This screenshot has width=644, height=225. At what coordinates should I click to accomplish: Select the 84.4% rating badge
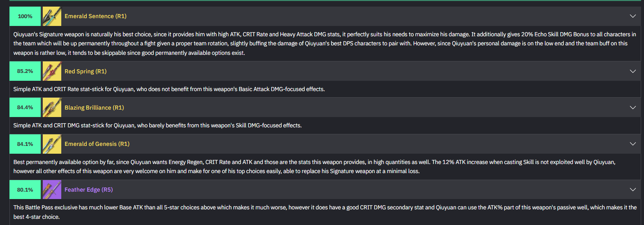click(25, 108)
